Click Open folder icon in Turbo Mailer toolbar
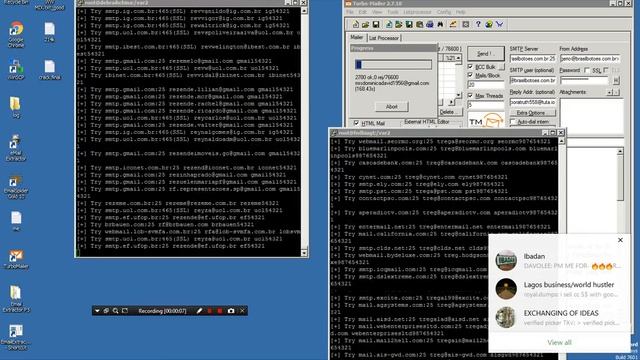Viewport: 640px width, 360px height. coord(366,24)
